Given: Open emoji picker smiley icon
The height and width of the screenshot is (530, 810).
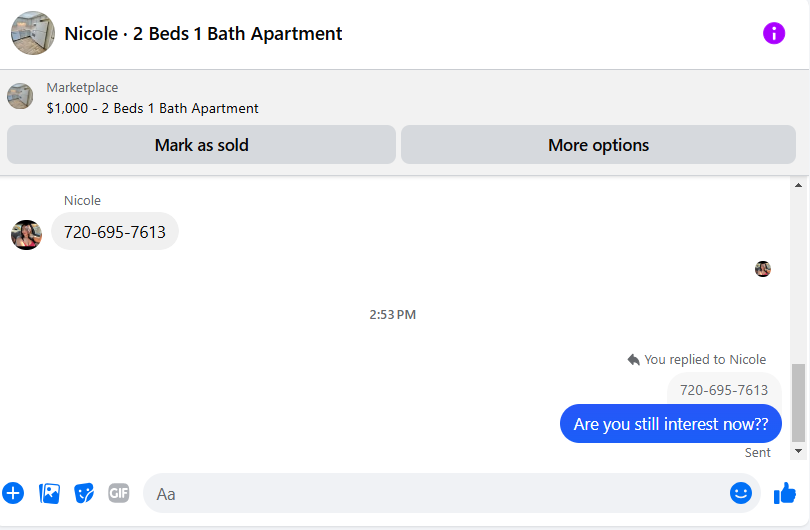Looking at the screenshot, I should [740, 493].
